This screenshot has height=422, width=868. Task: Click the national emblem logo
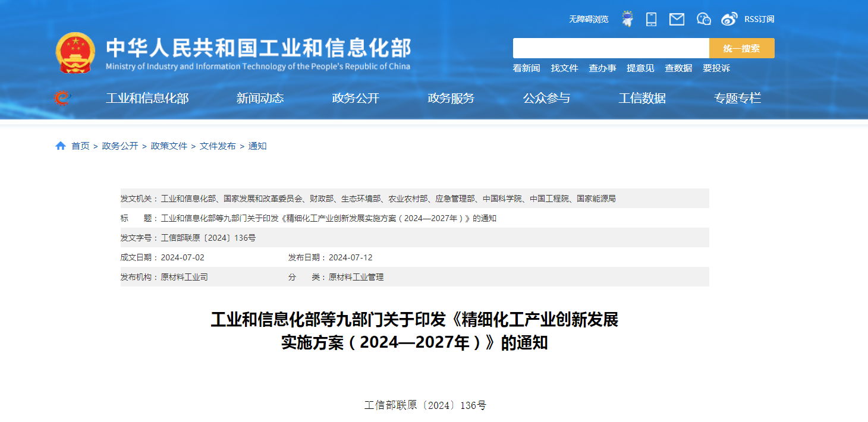[75, 52]
